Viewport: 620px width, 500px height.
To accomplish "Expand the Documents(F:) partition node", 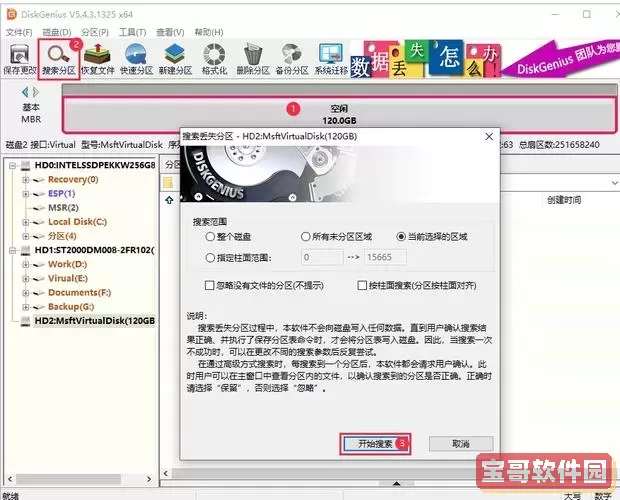I will click(x=25, y=293).
